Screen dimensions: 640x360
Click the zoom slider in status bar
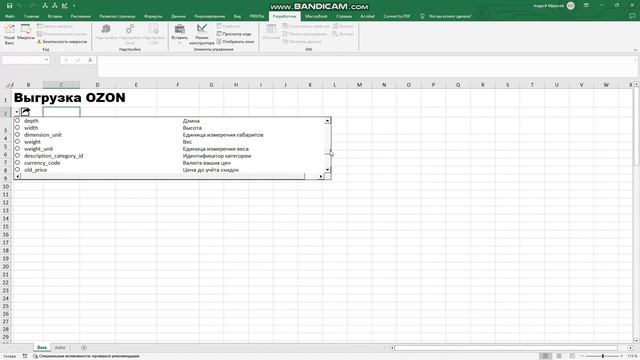tap(602, 356)
